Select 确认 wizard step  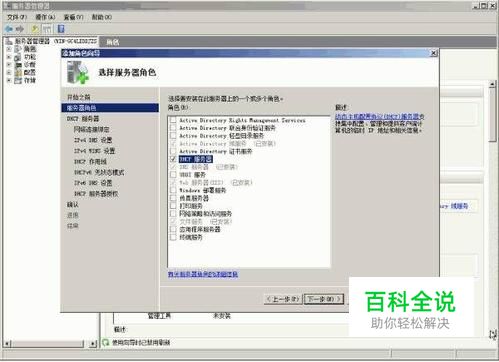coord(73,204)
